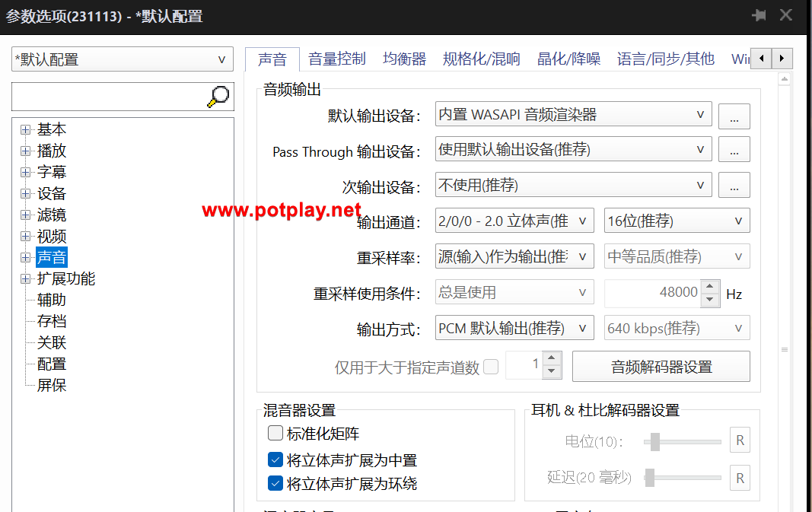Pin the preferences window with pushpin icon
Viewport: 812px width, 512px height.
(759, 15)
